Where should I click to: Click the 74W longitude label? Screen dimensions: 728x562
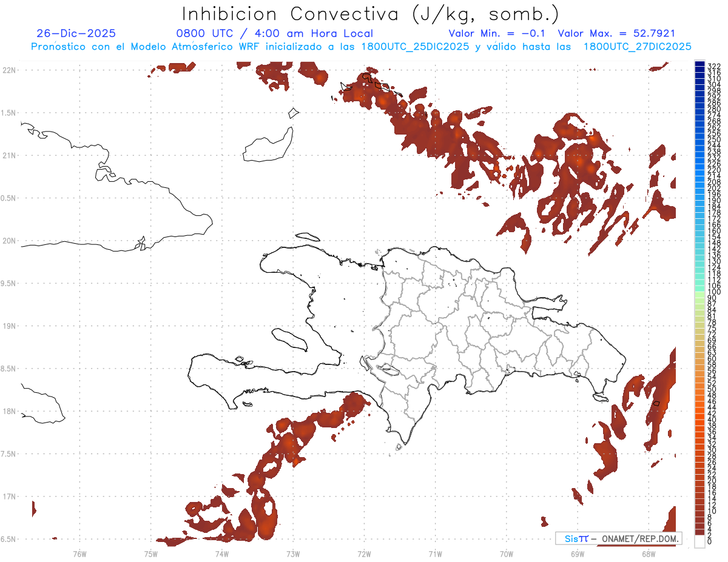(x=221, y=553)
